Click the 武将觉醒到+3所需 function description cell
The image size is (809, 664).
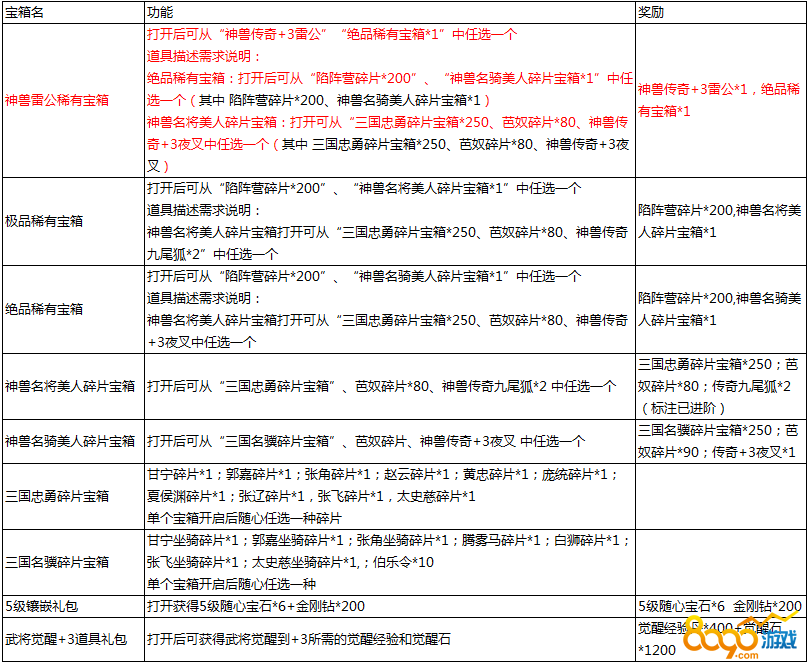coord(300,640)
